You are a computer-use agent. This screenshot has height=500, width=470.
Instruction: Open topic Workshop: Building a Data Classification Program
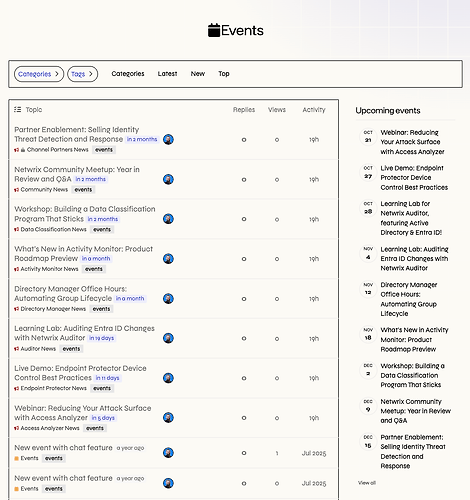(x=85, y=214)
